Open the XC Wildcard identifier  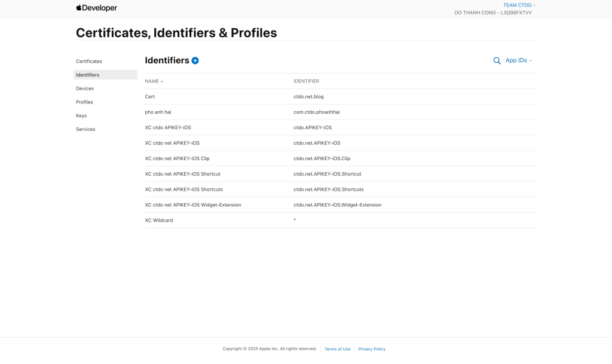click(x=159, y=221)
